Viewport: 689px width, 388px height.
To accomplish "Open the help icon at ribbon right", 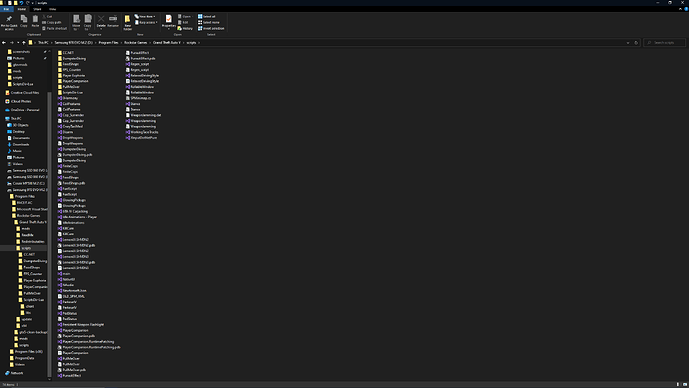I will (x=686, y=9).
